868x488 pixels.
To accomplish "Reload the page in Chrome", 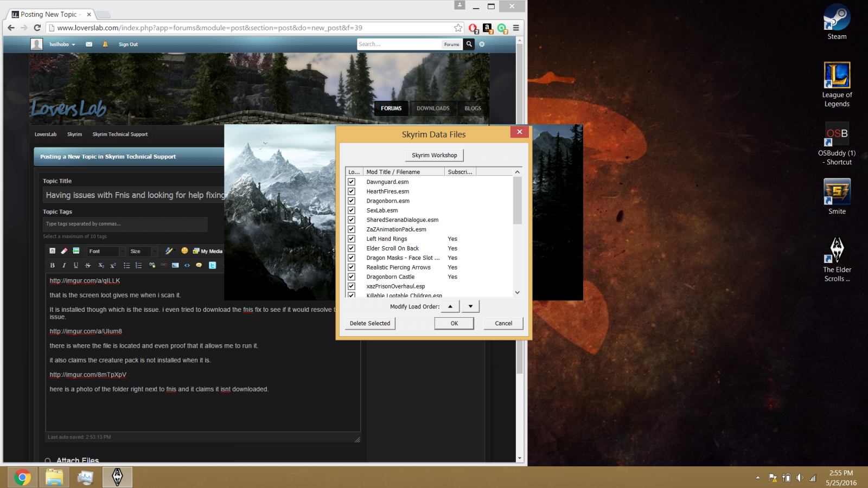I will [x=37, y=28].
